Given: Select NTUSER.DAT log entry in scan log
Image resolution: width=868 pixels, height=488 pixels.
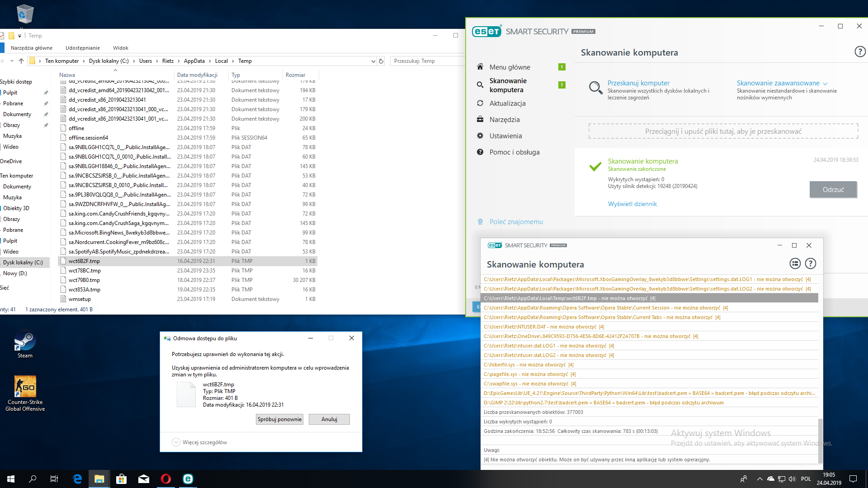Looking at the screenshot, I should tap(649, 326).
